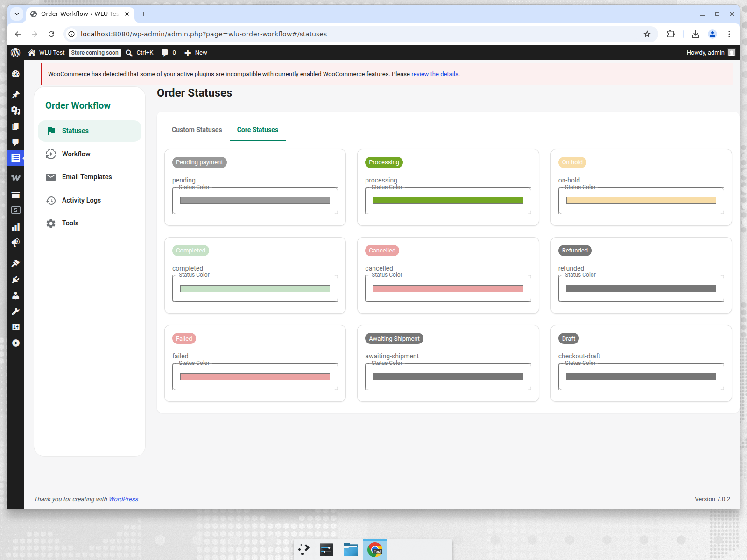Open the Chrome icon in the taskbar
Viewport: 747px width, 560px height.
click(375, 550)
